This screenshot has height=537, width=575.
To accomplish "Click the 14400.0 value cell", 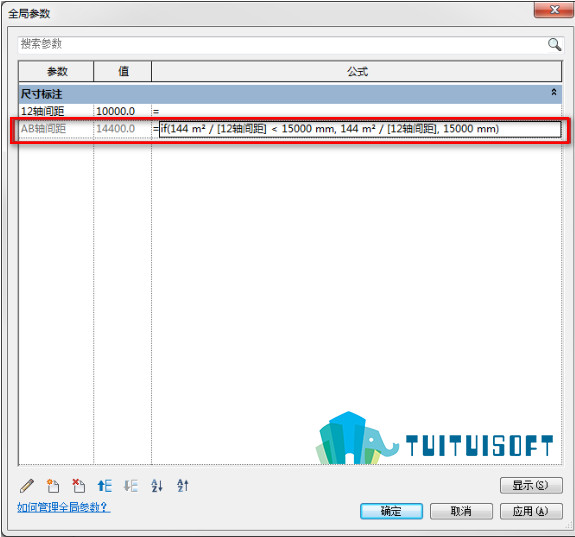I will click(122, 129).
